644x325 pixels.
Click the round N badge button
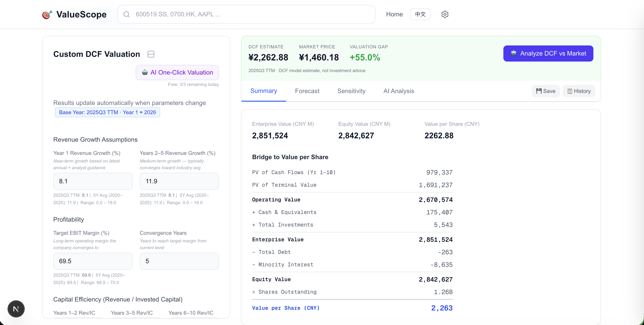click(16, 309)
